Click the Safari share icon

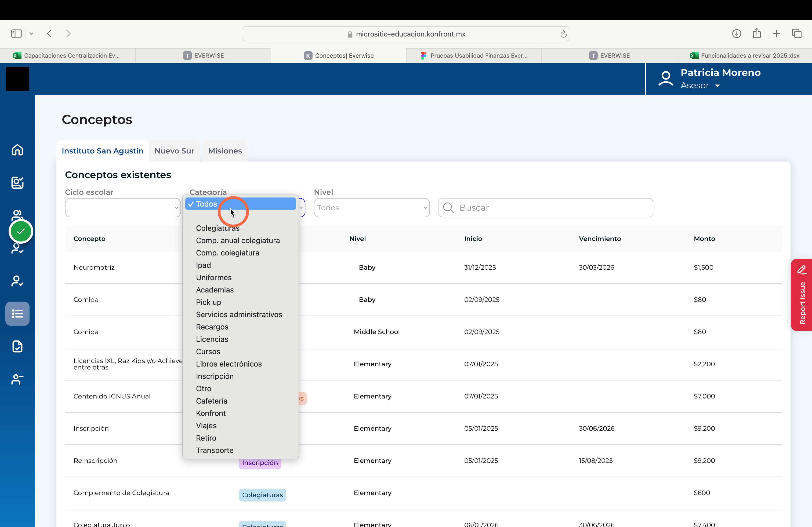coord(757,33)
